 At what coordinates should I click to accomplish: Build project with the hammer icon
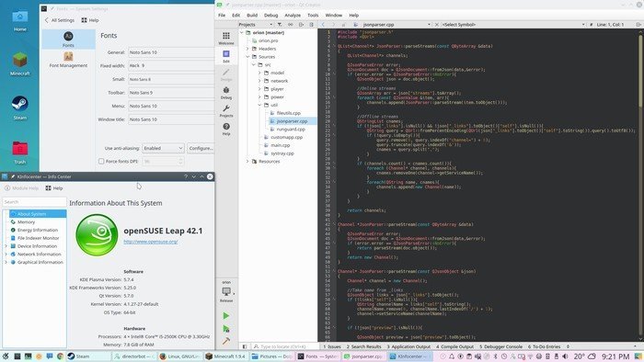coord(226,341)
